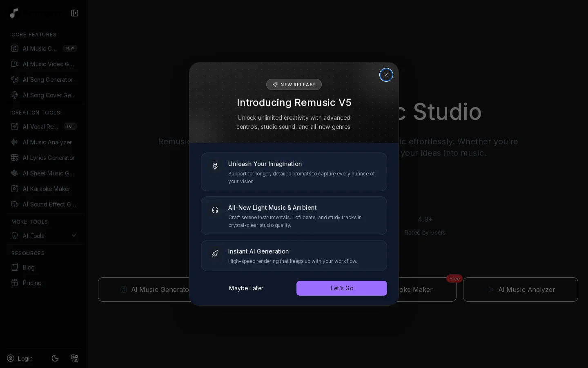Open AI Lyrics Generator in sidebar
Viewport: 588px width, 368px height.
[x=44, y=157]
